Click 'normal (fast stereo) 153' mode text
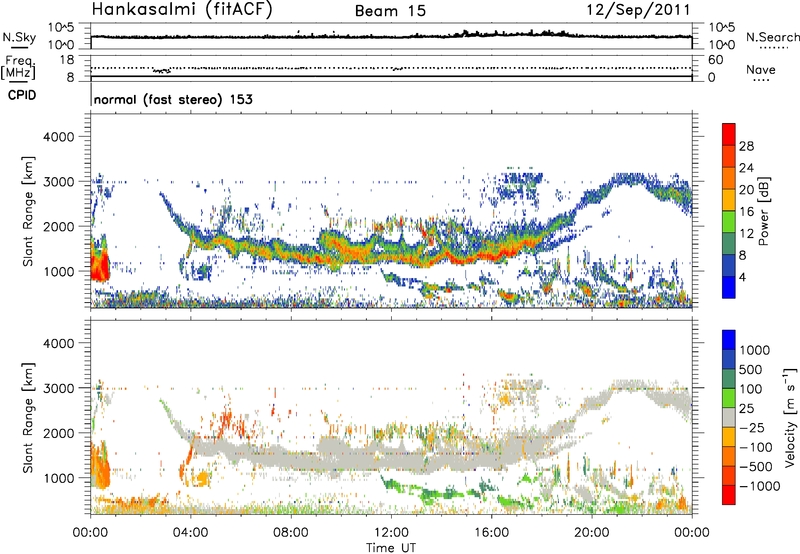This screenshot has width=800, height=554. coord(173,99)
